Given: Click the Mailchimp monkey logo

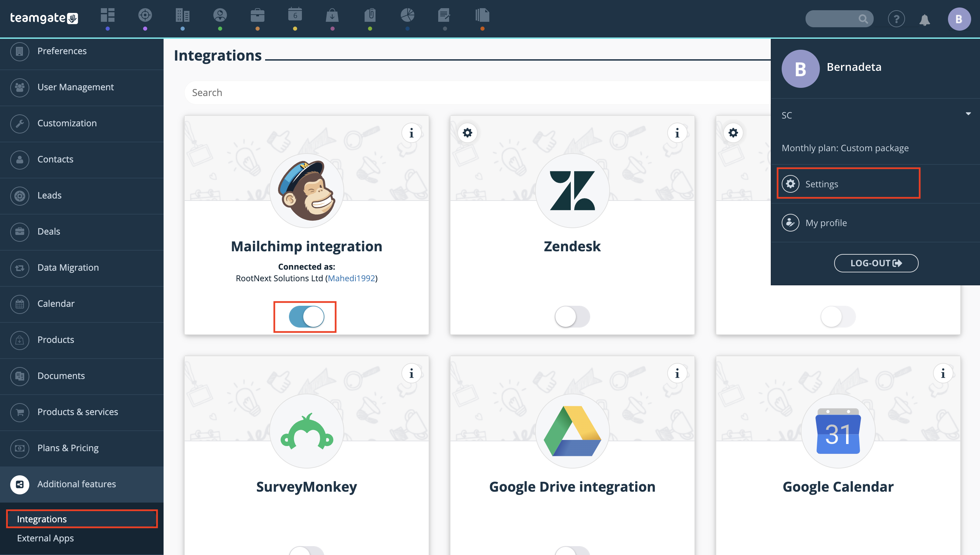Looking at the screenshot, I should (x=306, y=191).
